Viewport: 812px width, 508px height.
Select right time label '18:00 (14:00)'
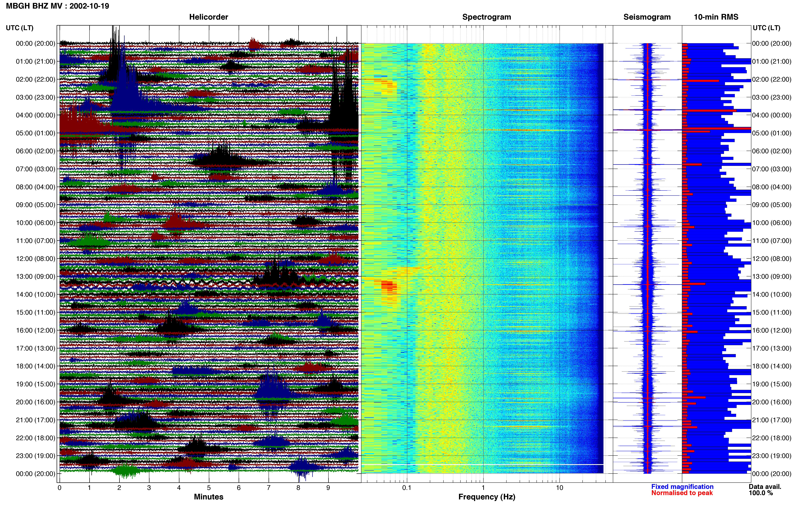pos(772,366)
